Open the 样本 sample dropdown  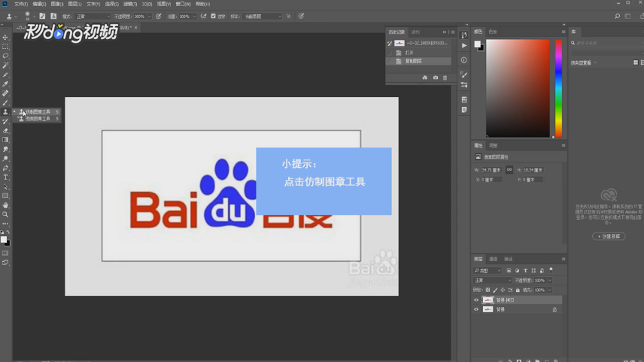coord(263,17)
